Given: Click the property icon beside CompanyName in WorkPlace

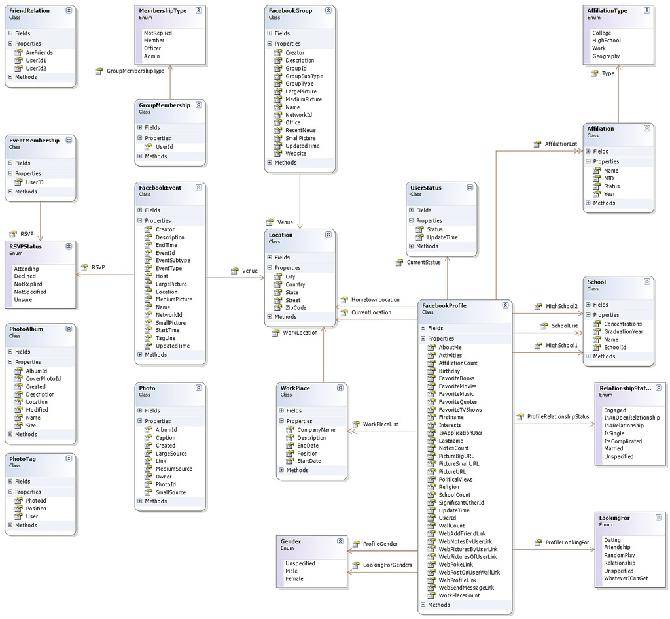Looking at the screenshot, I should [290, 430].
